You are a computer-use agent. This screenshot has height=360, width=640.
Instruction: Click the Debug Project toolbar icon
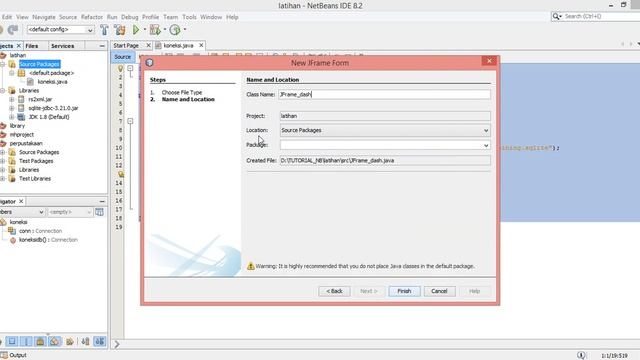pos(155,29)
